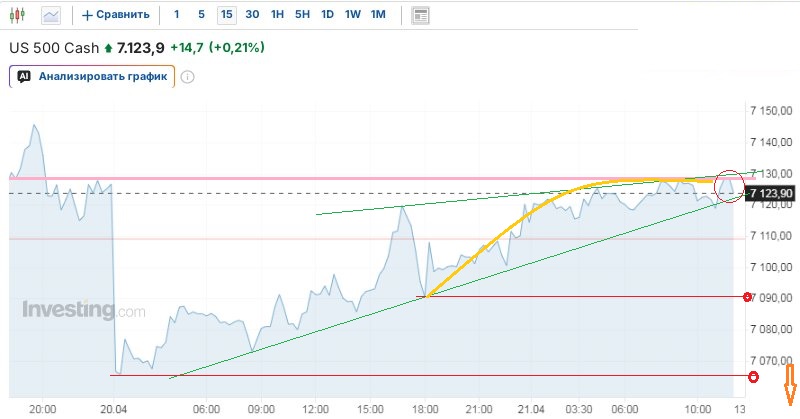This screenshot has height=419, width=800.
Task: Open the news/layout panel icon
Action: (420, 15)
